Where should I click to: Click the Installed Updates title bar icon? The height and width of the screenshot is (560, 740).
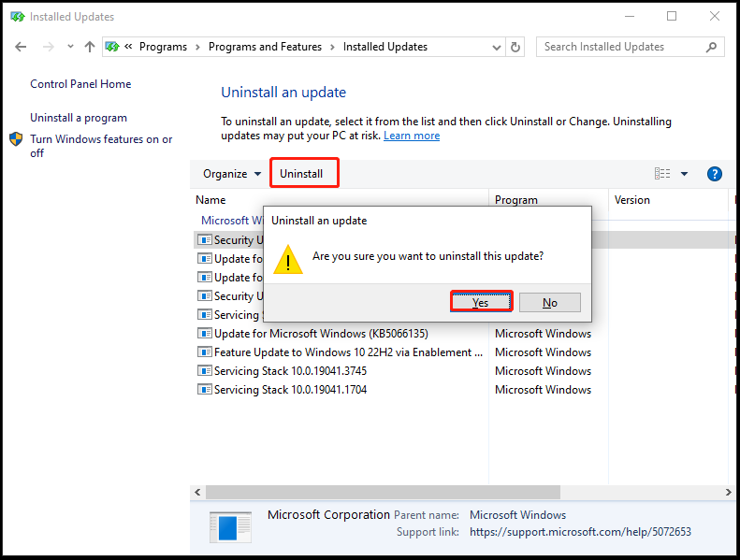[x=18, y=17]
